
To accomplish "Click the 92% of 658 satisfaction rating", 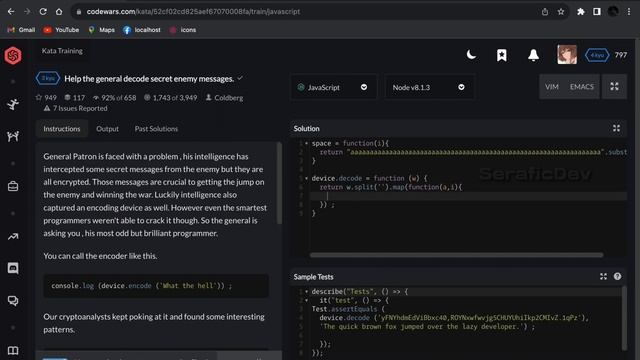I will point(114,98).
